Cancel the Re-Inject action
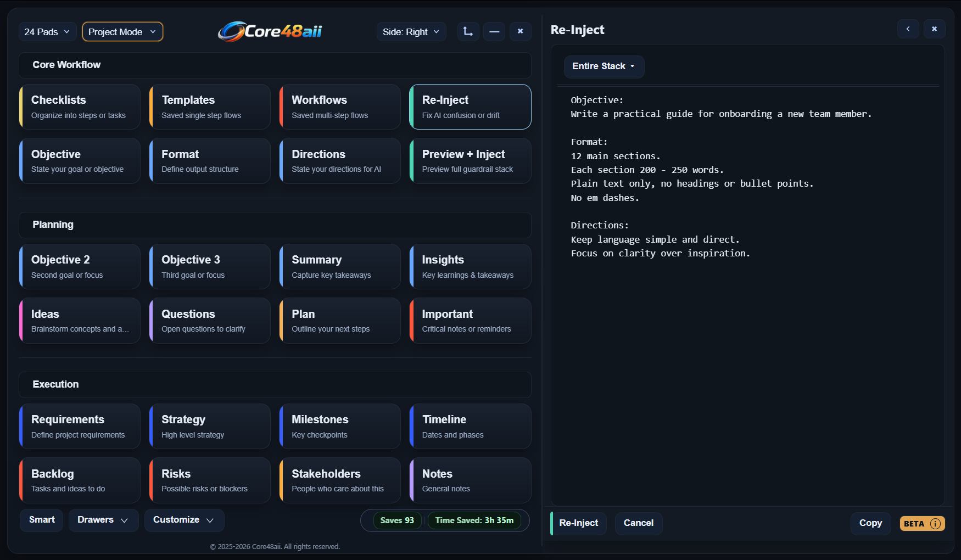The height and width of the screenshot is (560, 961). [x=638, y=523]
